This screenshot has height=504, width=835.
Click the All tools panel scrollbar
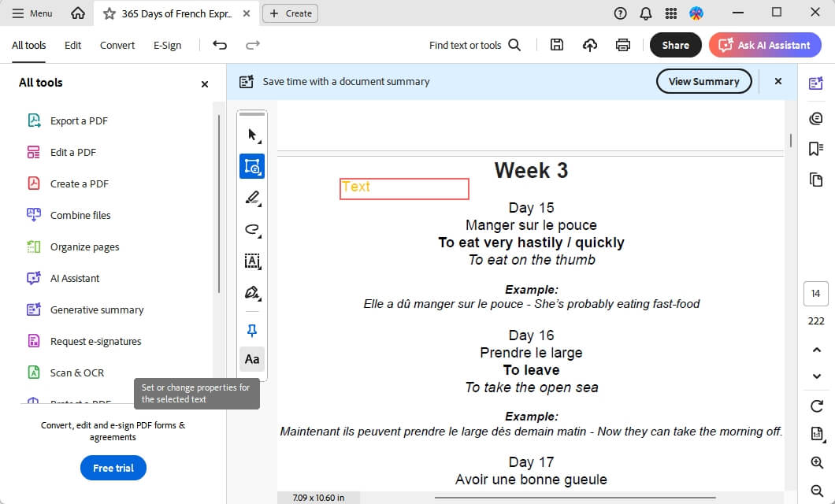219,204
